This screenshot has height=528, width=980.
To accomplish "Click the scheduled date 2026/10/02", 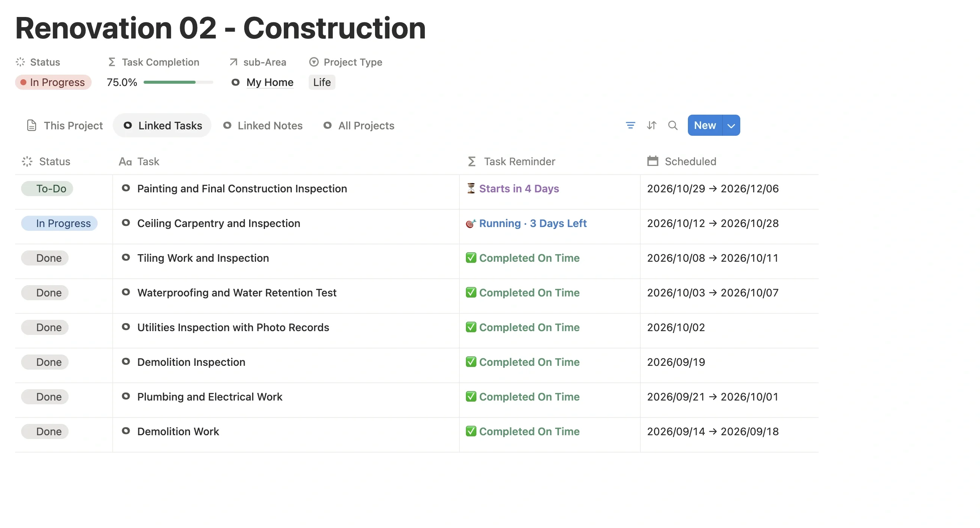I will pos(676,327).
